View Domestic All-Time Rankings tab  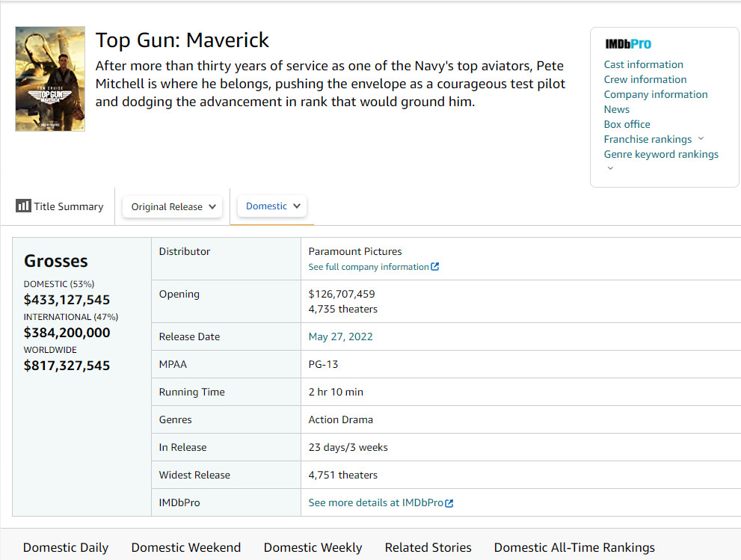coord(574,547)
